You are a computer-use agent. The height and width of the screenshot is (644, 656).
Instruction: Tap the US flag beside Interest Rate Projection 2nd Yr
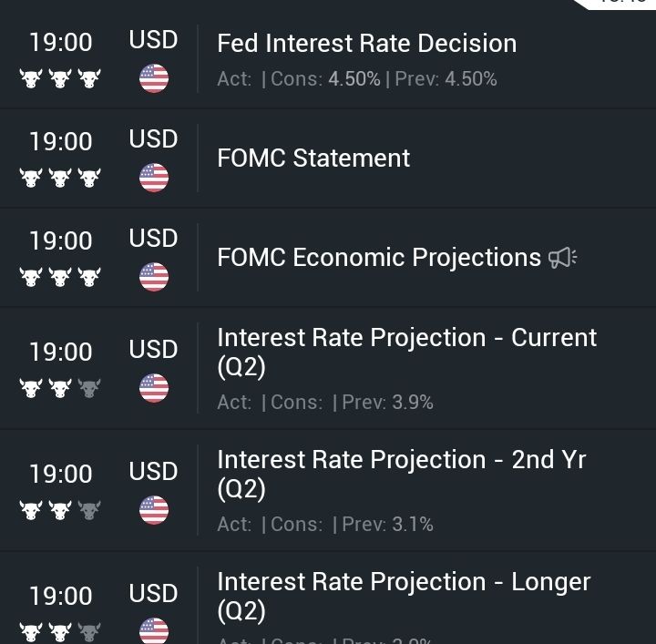click(154, 510)
